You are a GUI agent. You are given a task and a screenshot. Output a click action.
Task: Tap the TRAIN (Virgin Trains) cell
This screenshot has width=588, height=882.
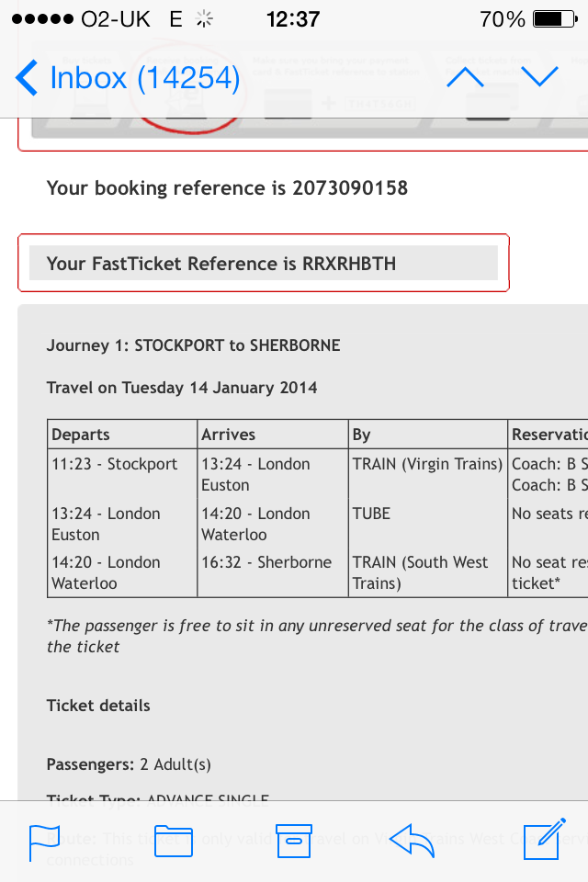pos(427,464)
